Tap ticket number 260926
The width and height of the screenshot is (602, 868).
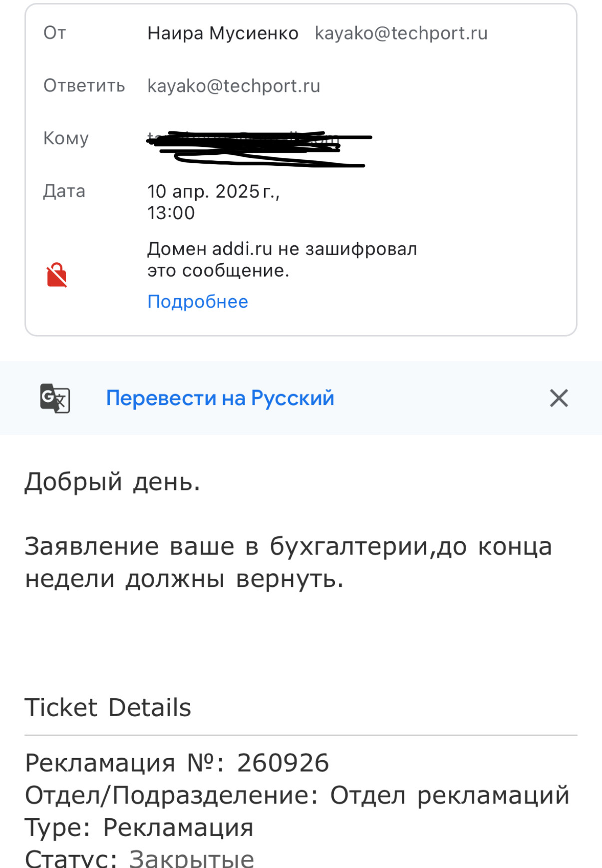click(283, 763)
